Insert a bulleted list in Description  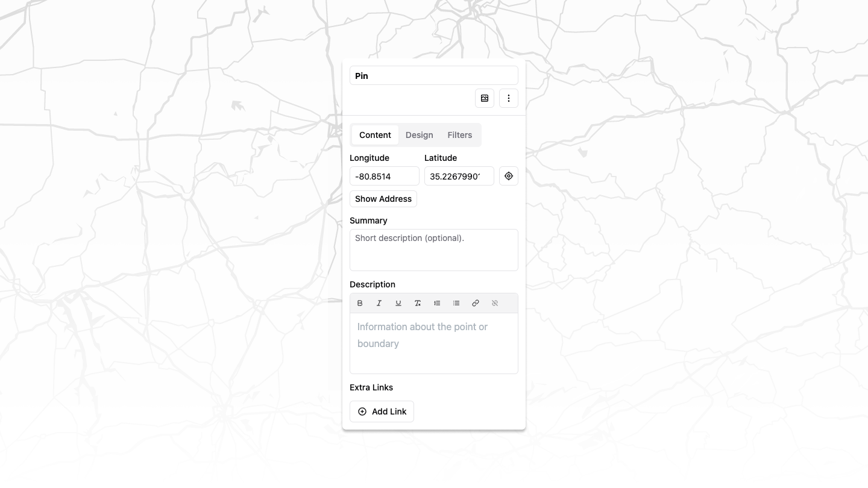(456, 303)
